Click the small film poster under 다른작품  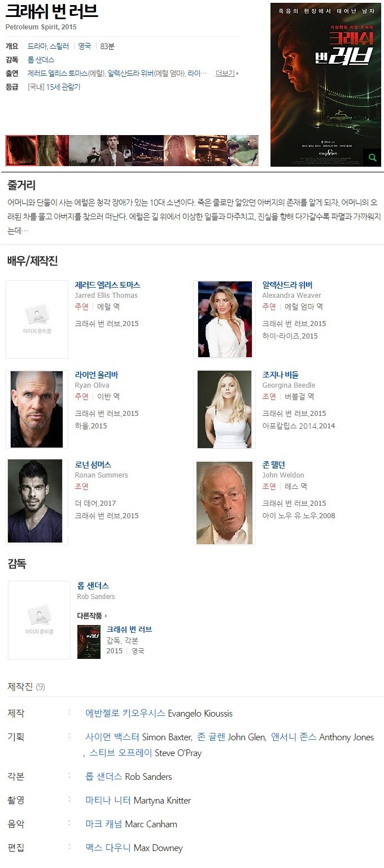(x=89, y=641)
